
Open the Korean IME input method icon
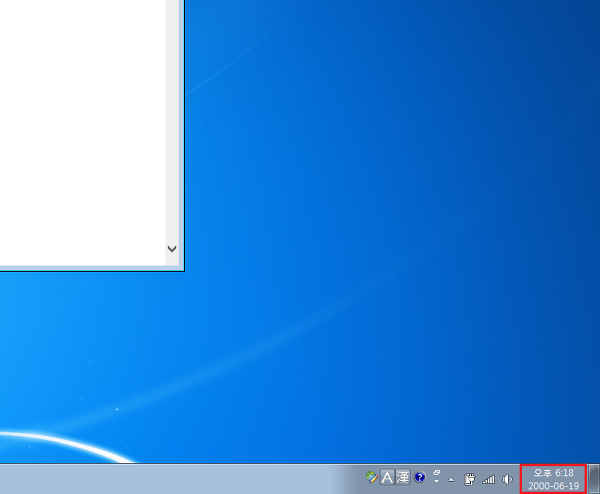click(371, 477)
